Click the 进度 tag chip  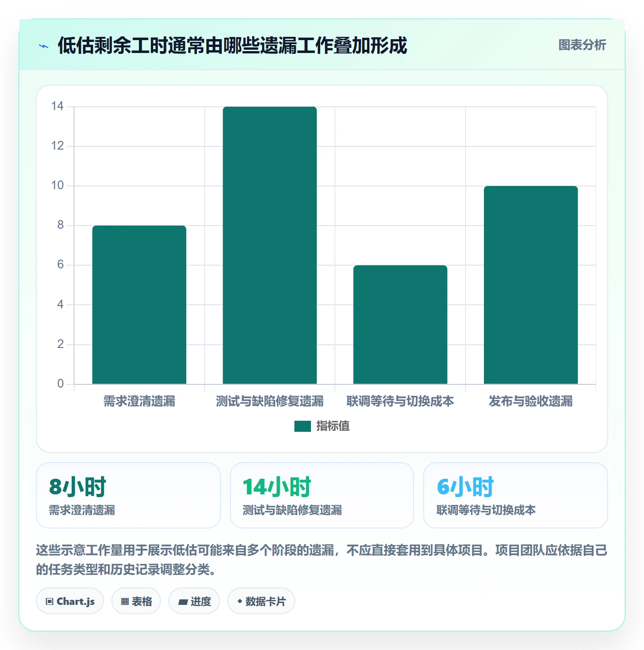[x=194, y=601]
